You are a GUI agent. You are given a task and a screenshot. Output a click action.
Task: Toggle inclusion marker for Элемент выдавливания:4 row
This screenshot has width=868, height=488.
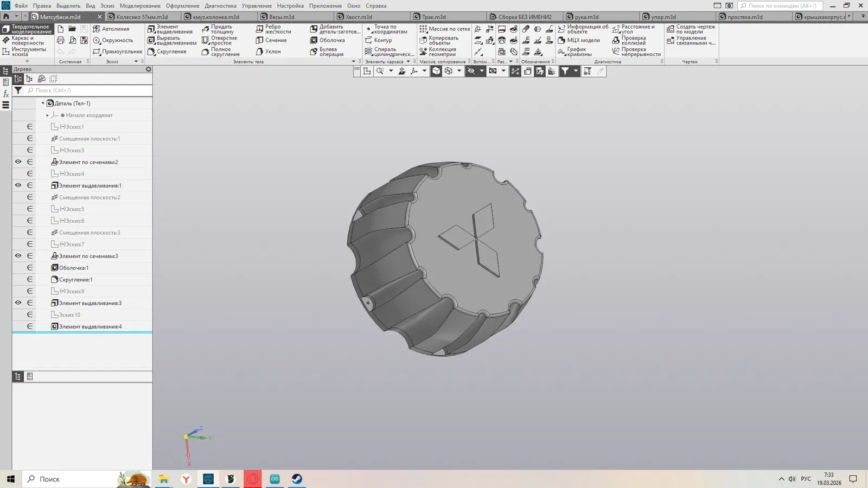(x=30, y=326)
